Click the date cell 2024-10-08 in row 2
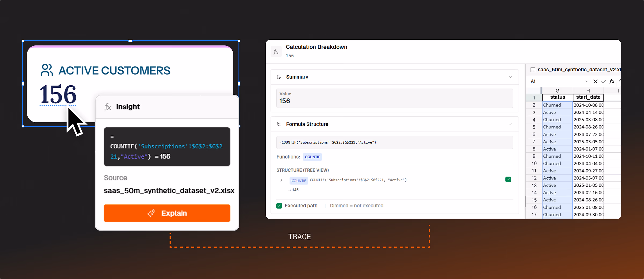 click(588, 105)
